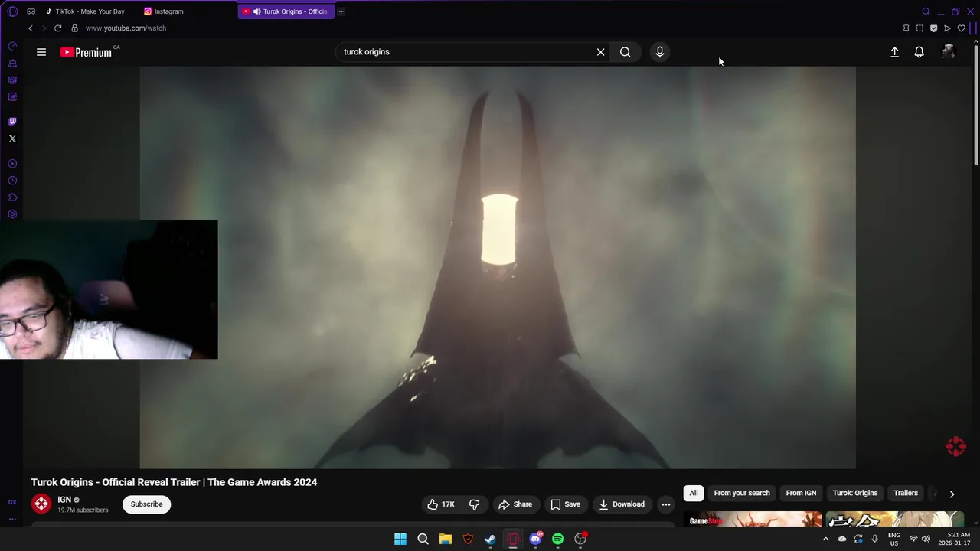Select the 'Trailers' filter chip

point(906,493)
